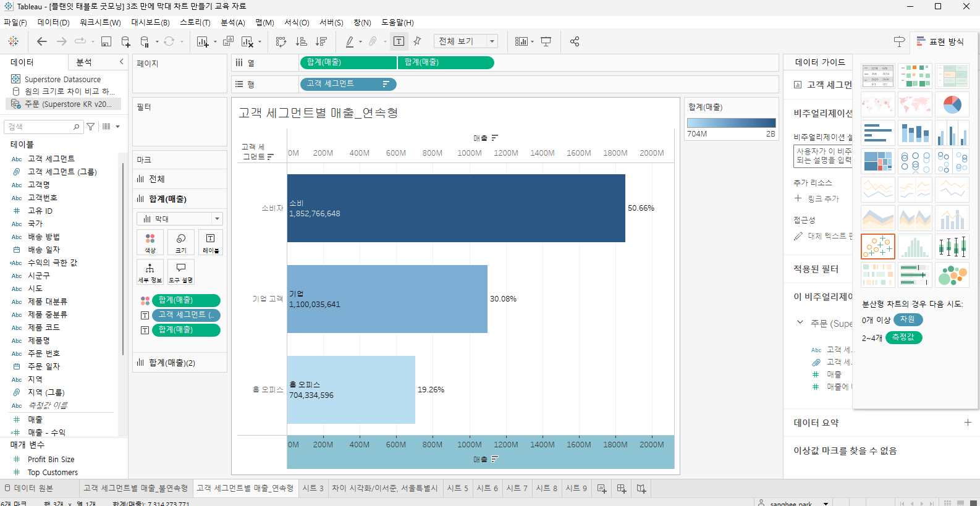Click the highlight pen icon
This screenshot has height=506, width=980.
pyautogui.click(x=350, y=41)
